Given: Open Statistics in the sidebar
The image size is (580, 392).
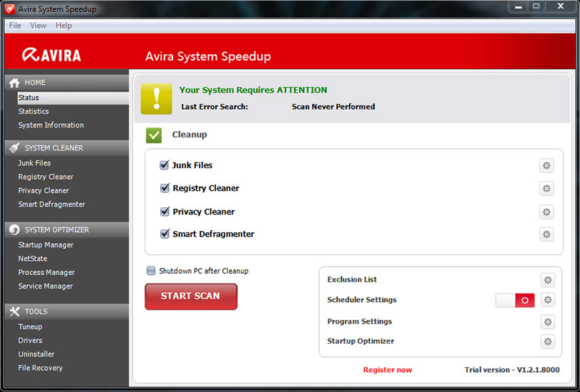Looking at the screenshot, I should [x=33, y=111].
